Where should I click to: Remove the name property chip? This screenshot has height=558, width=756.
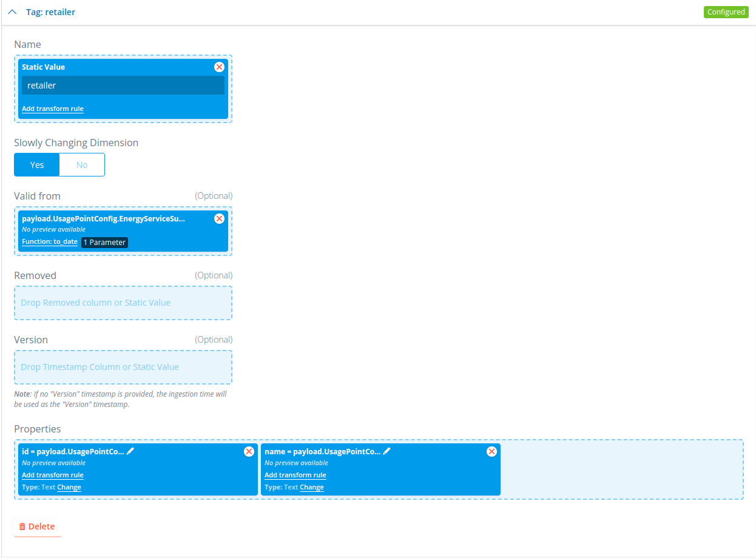pyautogui.click(x=492, y=452)
